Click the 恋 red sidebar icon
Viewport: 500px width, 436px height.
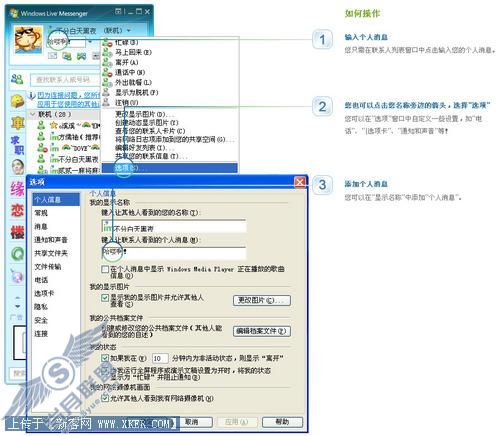pos(17,210)
